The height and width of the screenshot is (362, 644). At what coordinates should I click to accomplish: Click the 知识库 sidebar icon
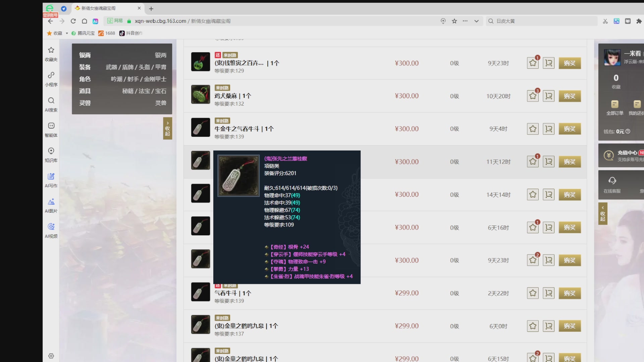coord(51,154)
